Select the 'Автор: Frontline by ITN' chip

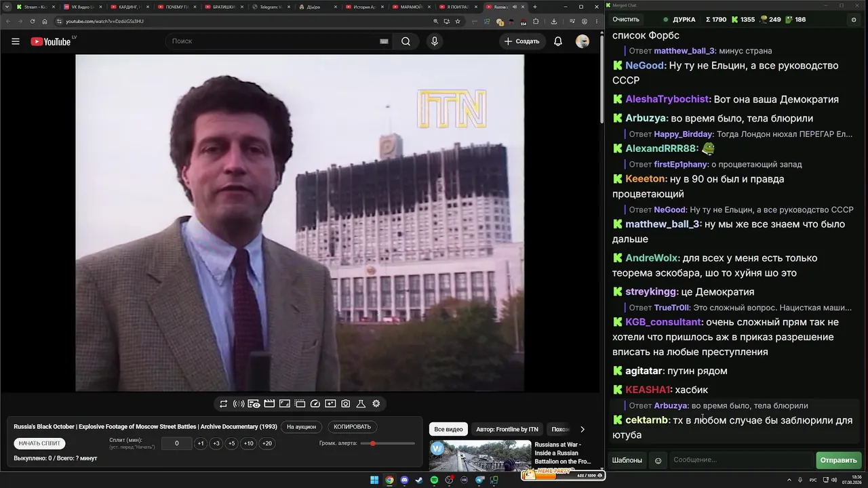507,429
